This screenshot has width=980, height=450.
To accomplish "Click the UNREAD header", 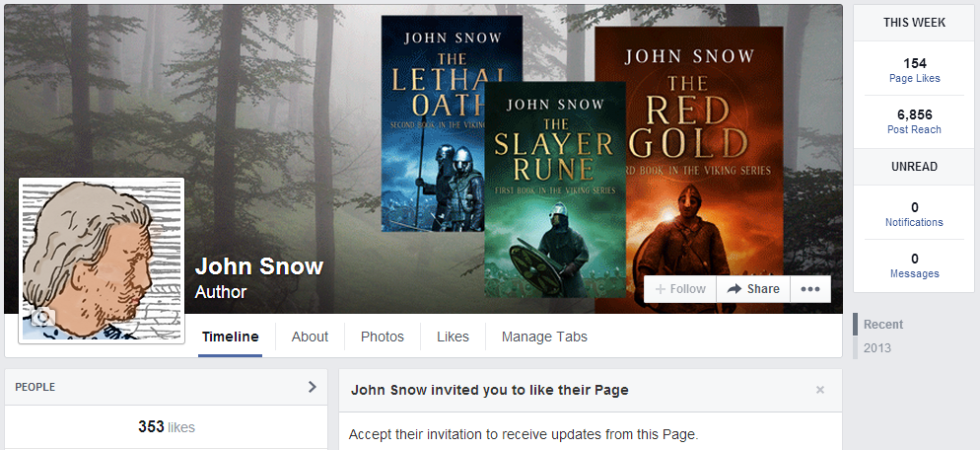I will pyautogui.click(x=914, y=167).
